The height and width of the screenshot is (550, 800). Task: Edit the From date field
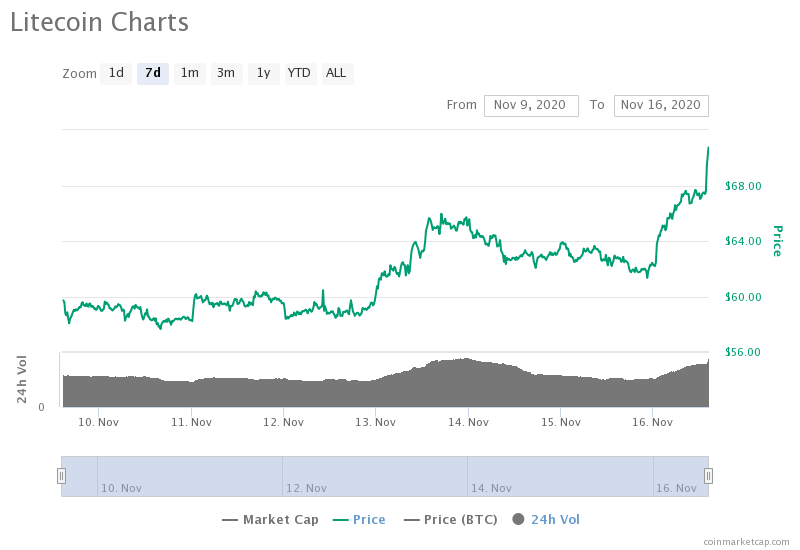pyautogui.click(x=531, y=106)
